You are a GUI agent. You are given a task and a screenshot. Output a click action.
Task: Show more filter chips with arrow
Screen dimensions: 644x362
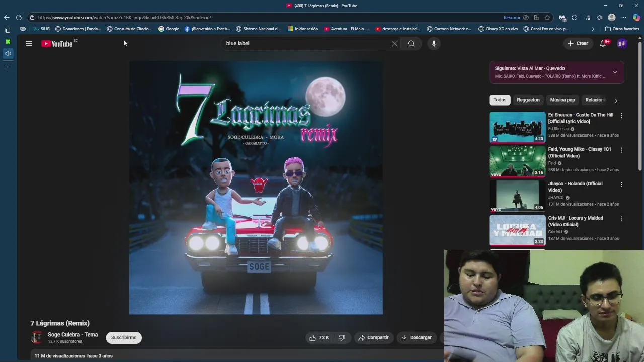tap(616, 100)
